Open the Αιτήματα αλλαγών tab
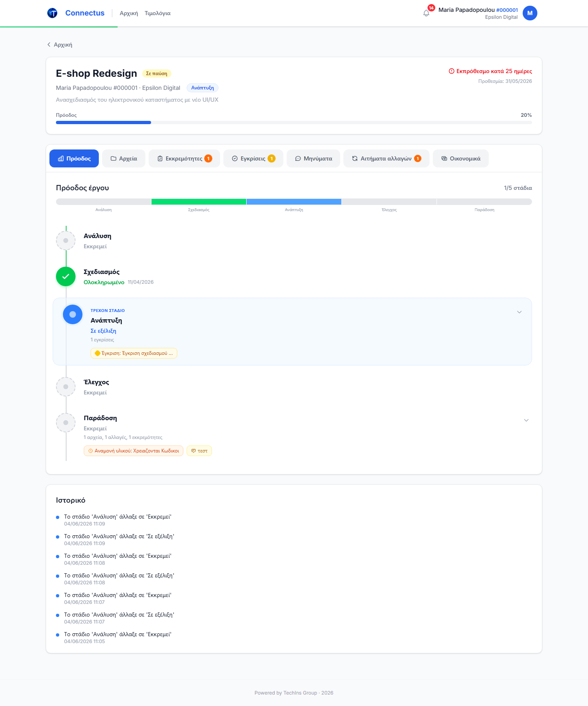 386,158
